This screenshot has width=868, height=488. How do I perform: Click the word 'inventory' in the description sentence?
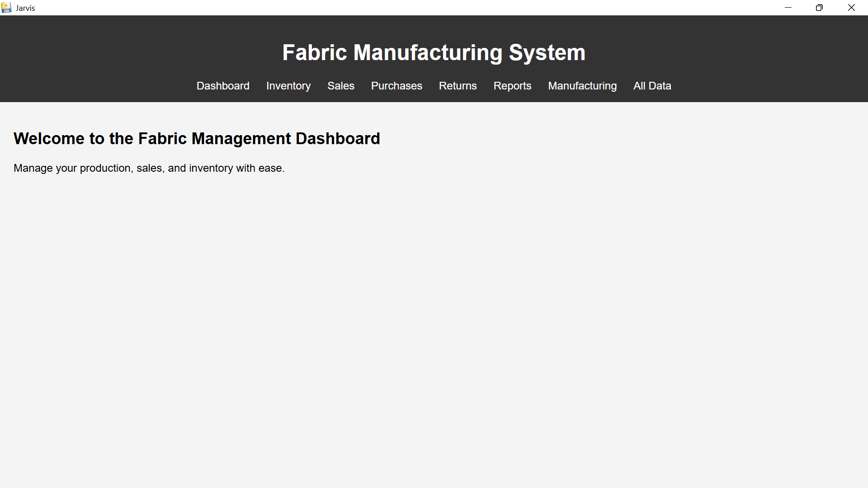tap(211, 168)
